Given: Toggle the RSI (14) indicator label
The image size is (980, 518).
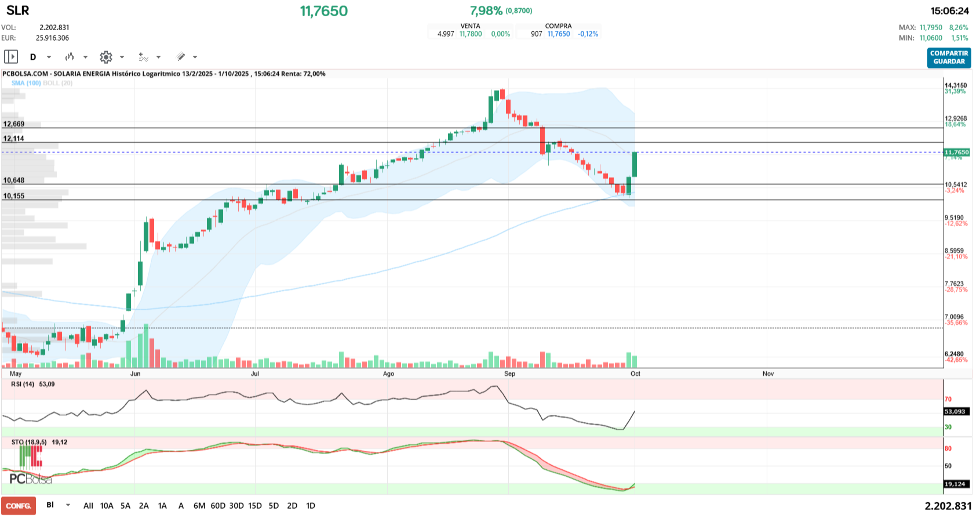Looking at the screenshot, I should [x=23, y=384].
